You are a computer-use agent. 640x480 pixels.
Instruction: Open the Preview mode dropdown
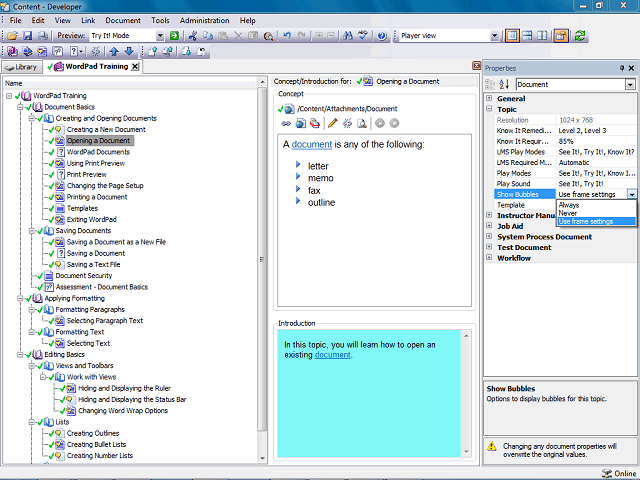tap(160, 36)
